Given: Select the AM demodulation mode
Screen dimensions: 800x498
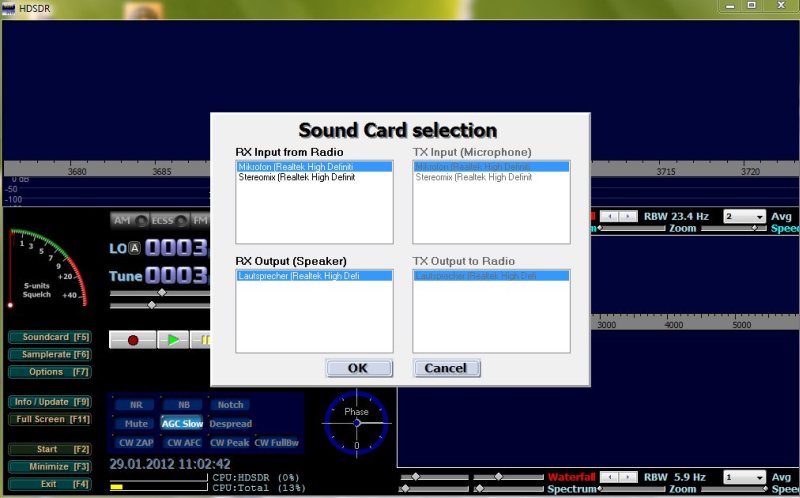Looking at the screenshot, I should pos(122,220).
